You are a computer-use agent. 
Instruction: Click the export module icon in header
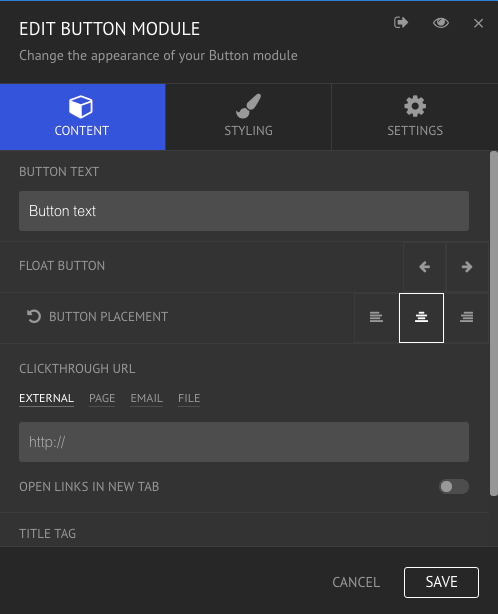point(401,23)
